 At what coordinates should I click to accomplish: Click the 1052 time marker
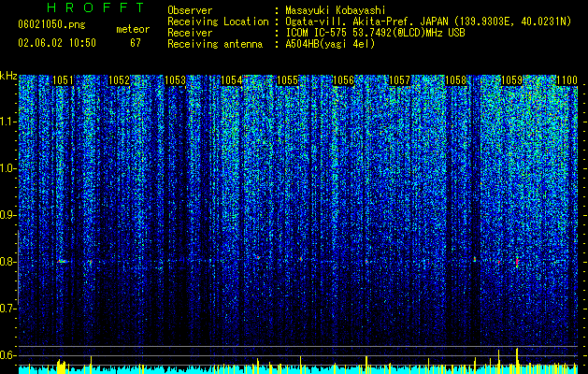119,80
